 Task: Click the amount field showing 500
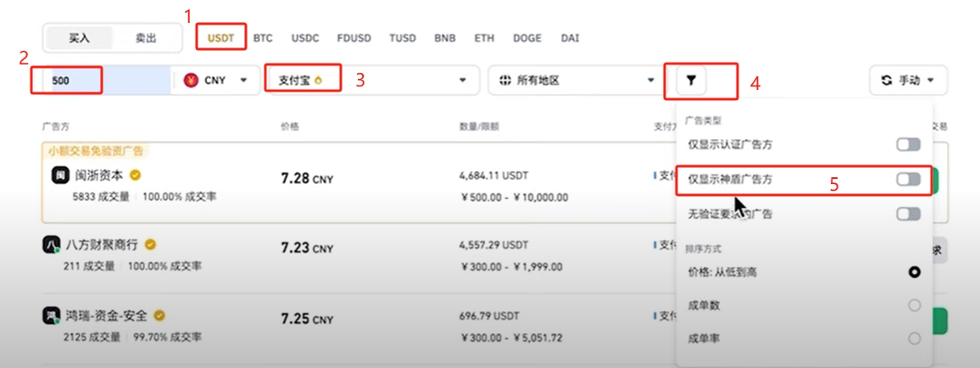[107, 80]
